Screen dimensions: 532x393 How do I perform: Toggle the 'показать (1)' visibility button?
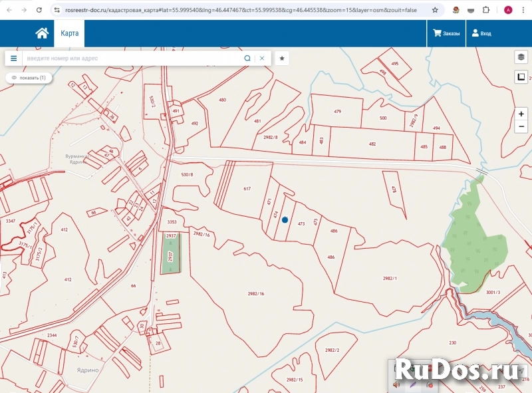point(29,78)
